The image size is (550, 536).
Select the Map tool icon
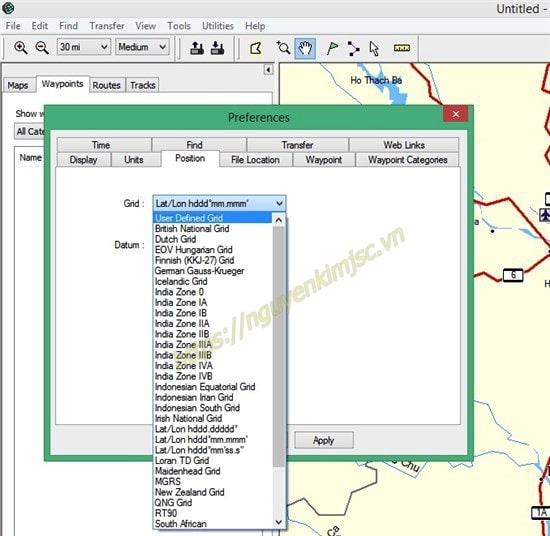click(256, 48)
